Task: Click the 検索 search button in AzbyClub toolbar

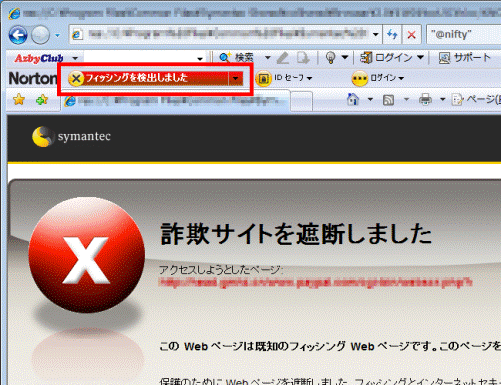Action: 237,58
